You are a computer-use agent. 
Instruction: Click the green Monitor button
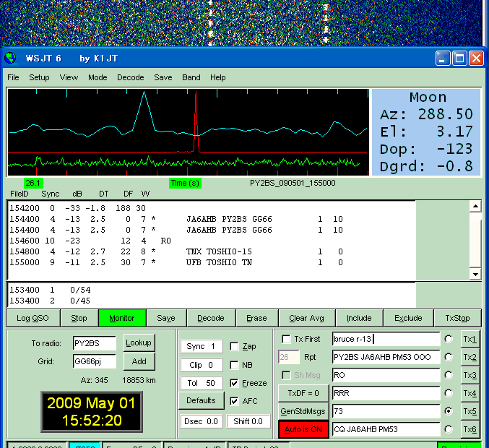pos(121,318)
